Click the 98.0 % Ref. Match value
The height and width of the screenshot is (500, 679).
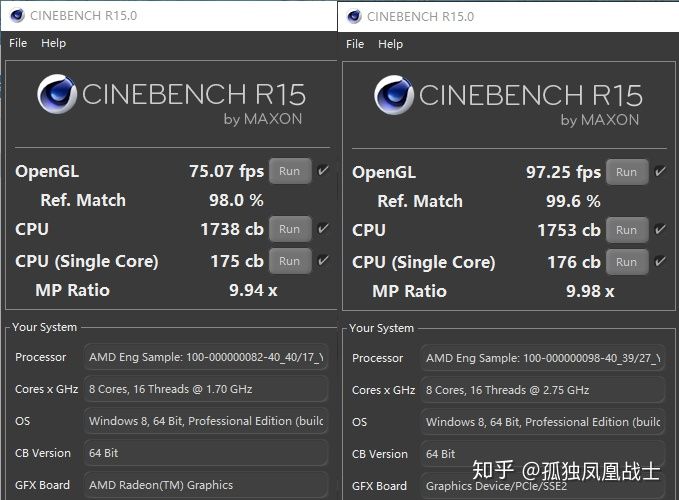click(x=236, y=200)
